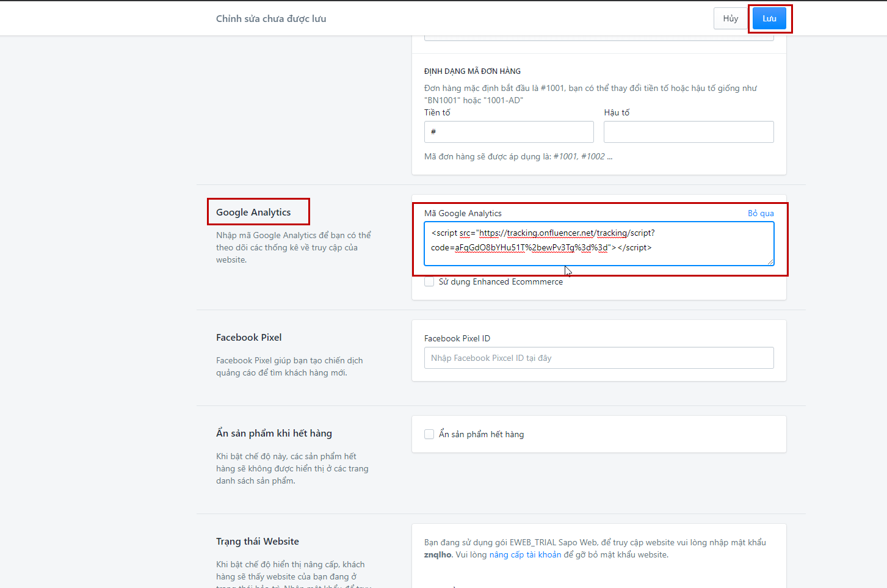The image size is (887, 588).
Task: Click the Tiền tố prefix field
Action: click(x=509, y=132)
